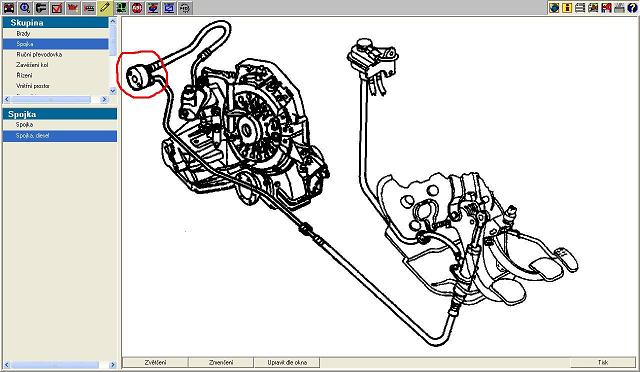The height and width of the screenshot is (372, 640).
Task: Click the globe icon in top-right toolbar
Action: point(554,7)
